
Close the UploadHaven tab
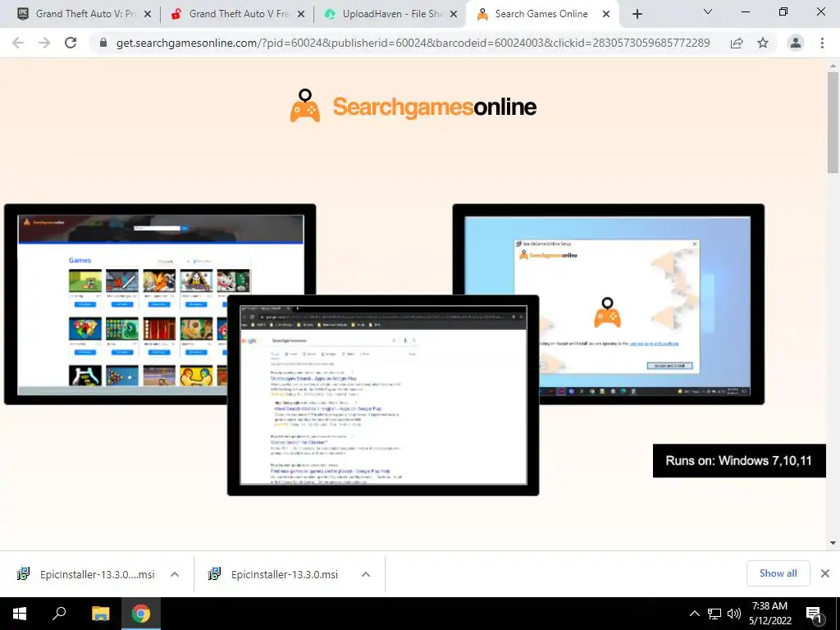[454, 15]
